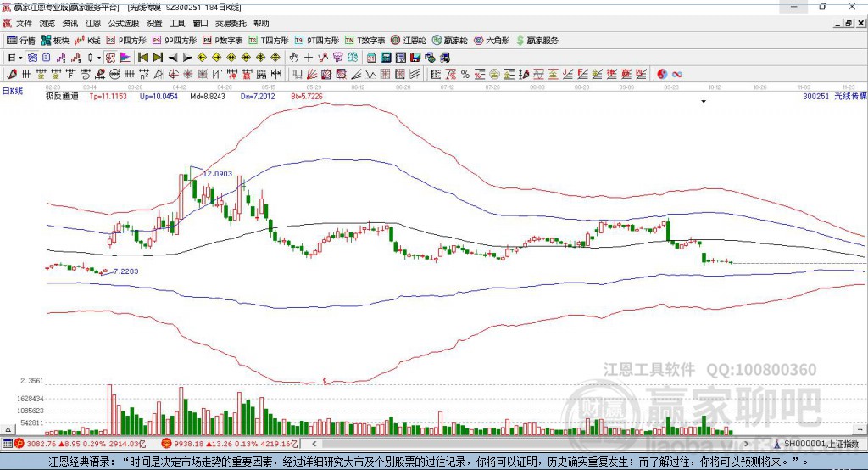
Task: Select the hand pan tool
Action: (x=294, y=58)
